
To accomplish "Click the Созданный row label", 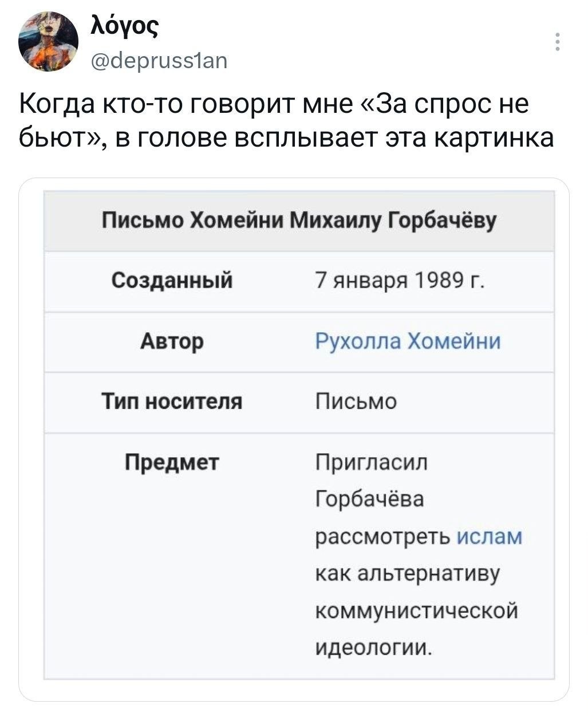I will pyautogui.click(x=172, y=281).
